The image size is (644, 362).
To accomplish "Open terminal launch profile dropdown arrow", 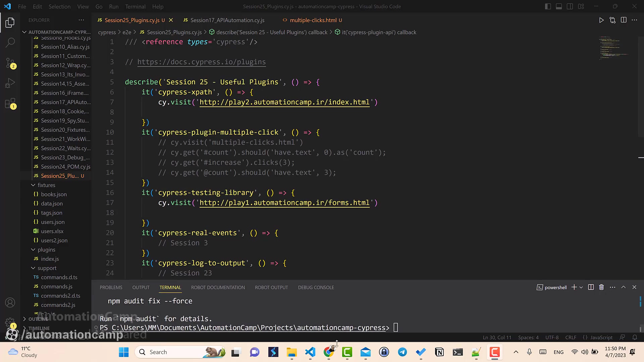I will click(581, 287).
